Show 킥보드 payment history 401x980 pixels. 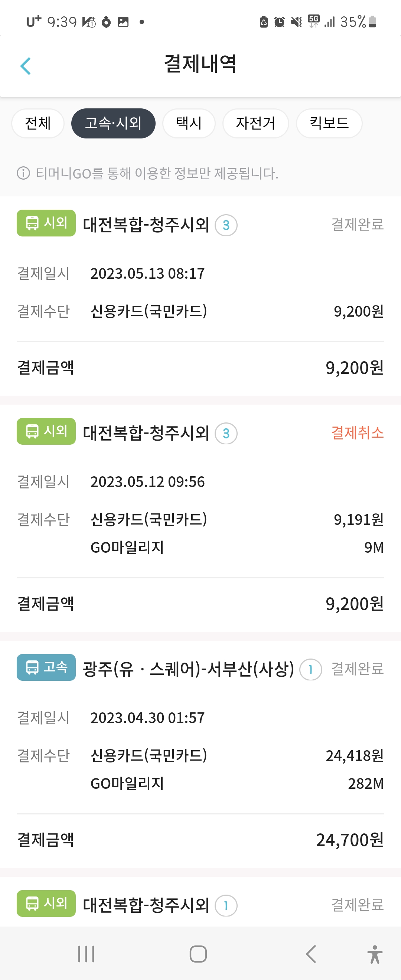click(329, 123)
